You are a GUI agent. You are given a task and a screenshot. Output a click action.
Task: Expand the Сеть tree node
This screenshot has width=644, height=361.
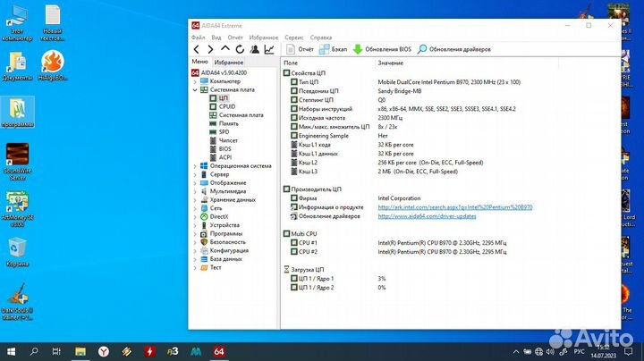pyautogui.click(x=195, y=208)
